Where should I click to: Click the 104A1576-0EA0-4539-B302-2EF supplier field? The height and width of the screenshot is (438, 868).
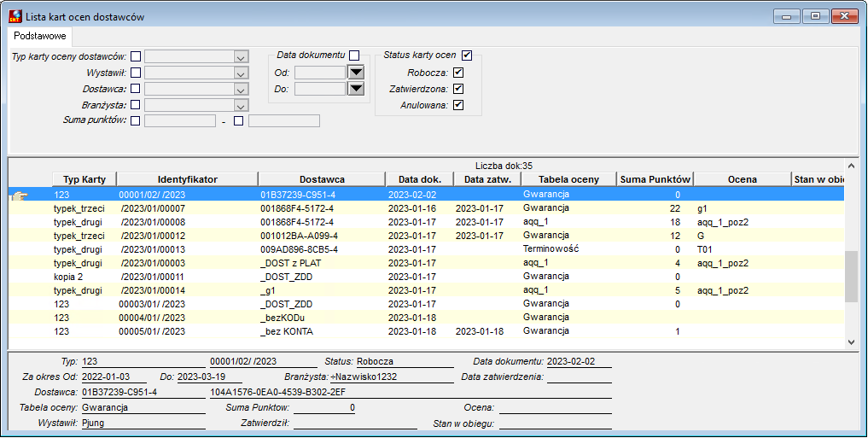click(411, 393)
